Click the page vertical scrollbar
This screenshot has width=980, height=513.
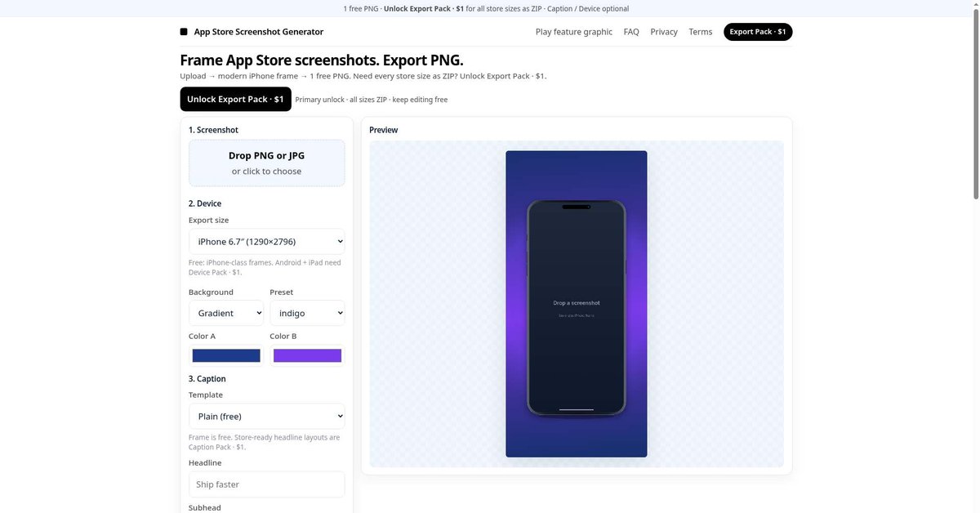[x=975, y=98]
